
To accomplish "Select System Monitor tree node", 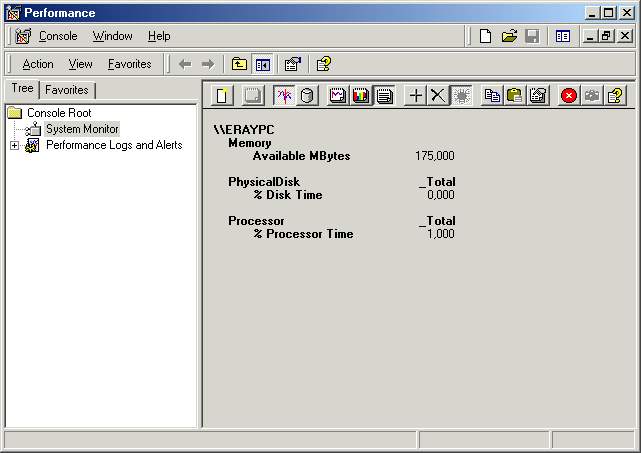I will tap(82, 129).
